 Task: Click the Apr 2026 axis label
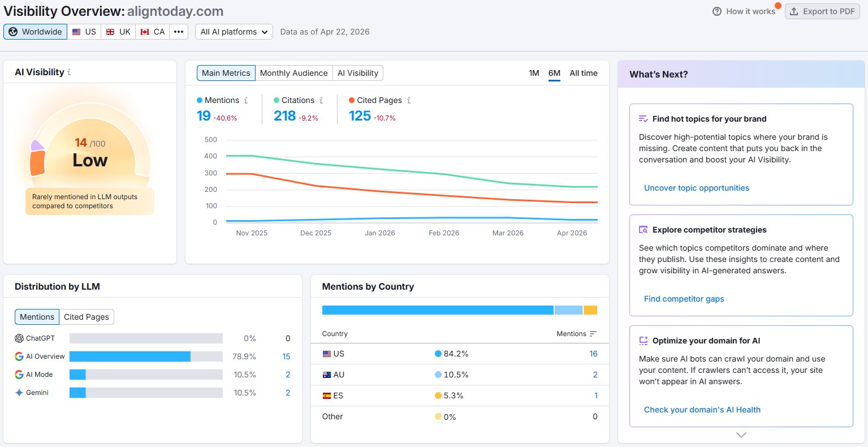pyautogui.click(x=572, y=233)
